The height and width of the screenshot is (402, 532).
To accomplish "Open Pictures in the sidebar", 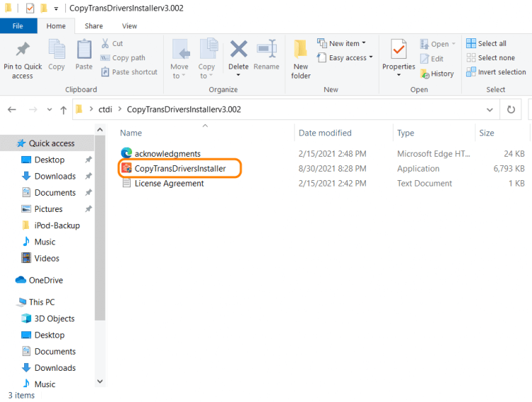I will coord(48,209).
